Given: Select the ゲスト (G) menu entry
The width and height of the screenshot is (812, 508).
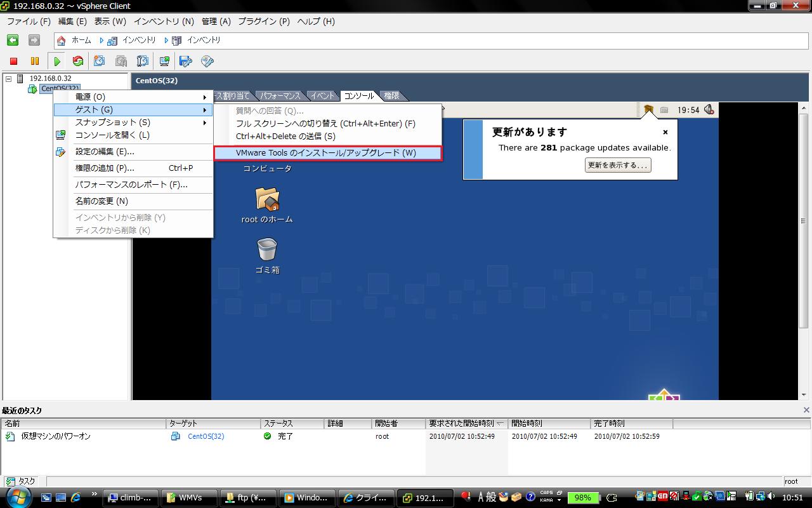Looking at the screenshot, I should click(x=133, y=110).
